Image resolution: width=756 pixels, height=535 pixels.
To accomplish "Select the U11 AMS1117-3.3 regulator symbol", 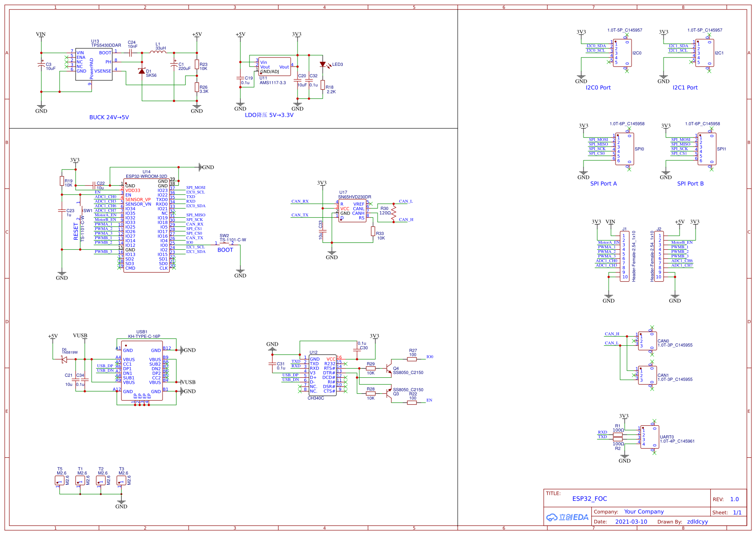I will pyautogui.click(x=275, y=66).
